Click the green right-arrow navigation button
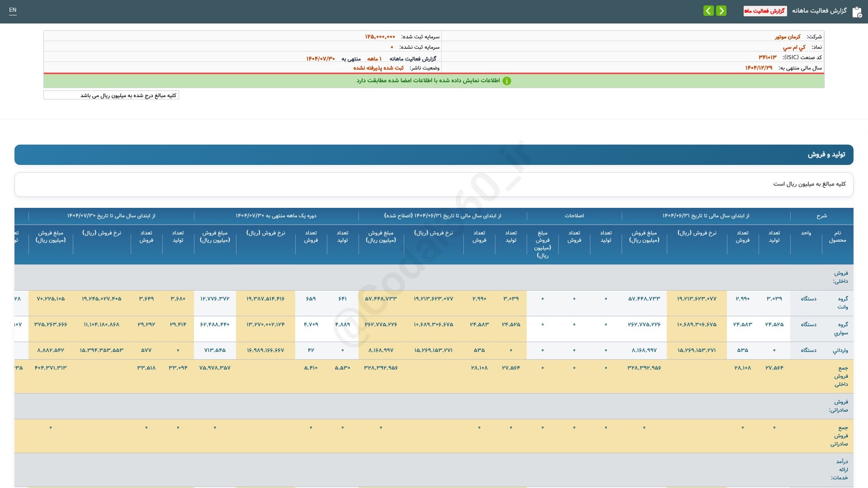 pos(721,10)
